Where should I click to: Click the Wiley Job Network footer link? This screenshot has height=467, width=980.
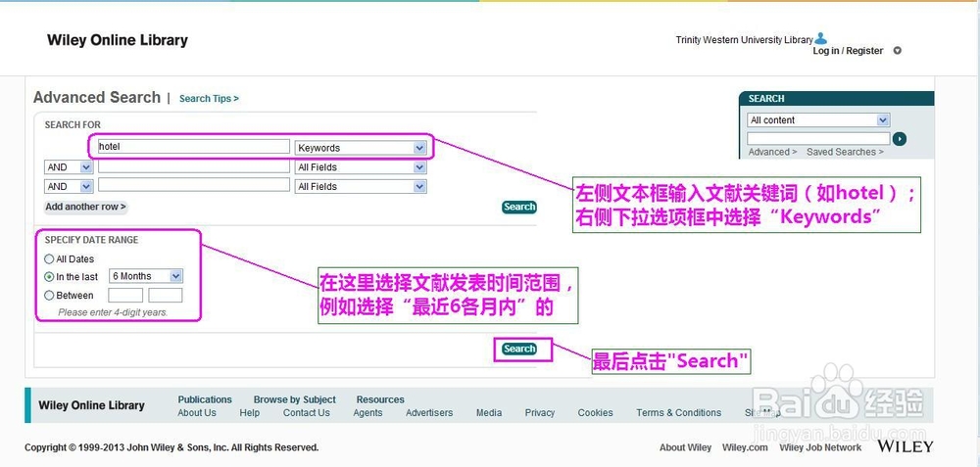coord(820,447)
